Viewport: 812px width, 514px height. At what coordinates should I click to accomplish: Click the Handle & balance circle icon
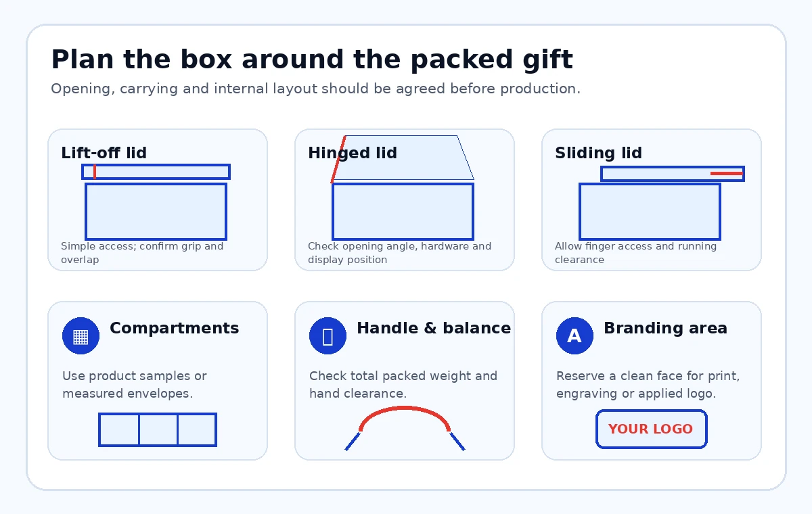328,335
